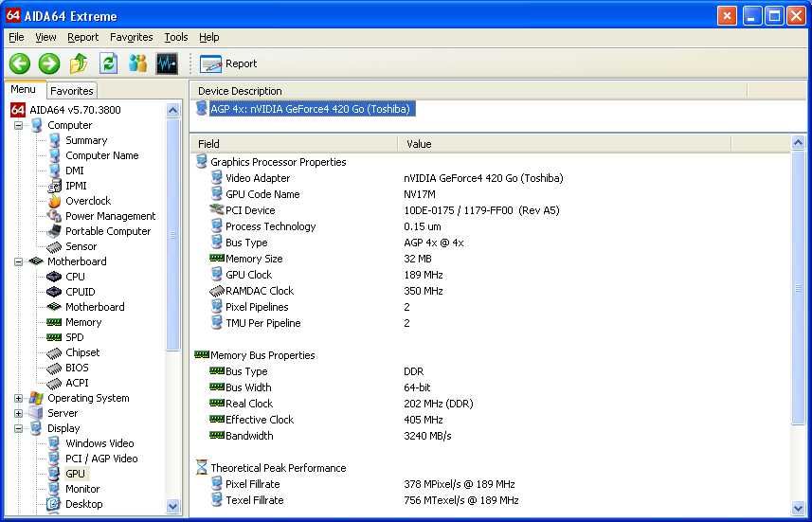Open the Favorites menu in the menu bar

131,37
